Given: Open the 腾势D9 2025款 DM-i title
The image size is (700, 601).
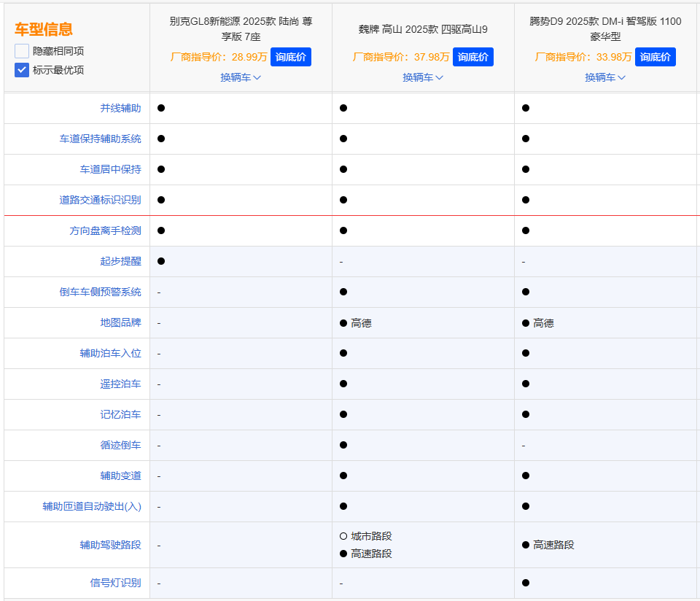Looking at the screenshot, I should [605, 29].
